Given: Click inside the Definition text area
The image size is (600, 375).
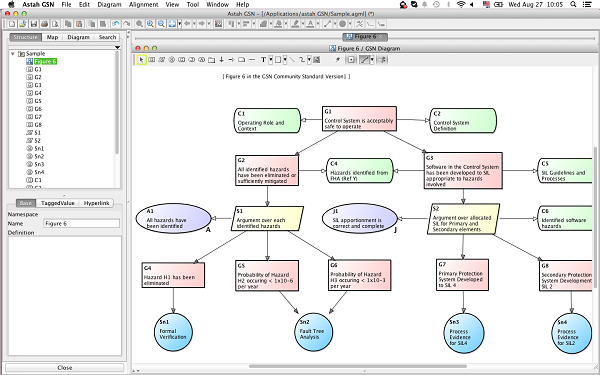Looking at the screenshot, I should pyautogui.click(x=65, y=296).
